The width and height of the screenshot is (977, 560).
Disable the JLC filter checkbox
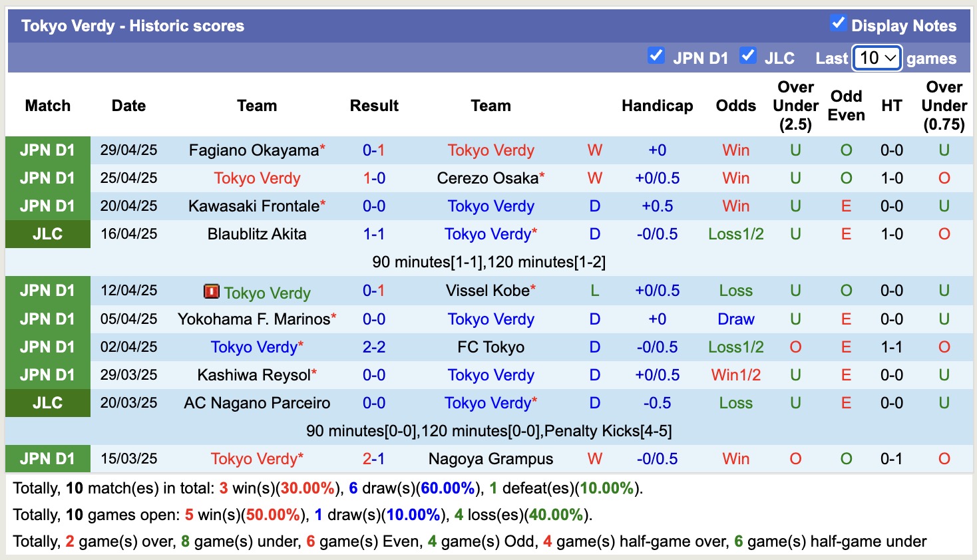click(x=748, y=56)
